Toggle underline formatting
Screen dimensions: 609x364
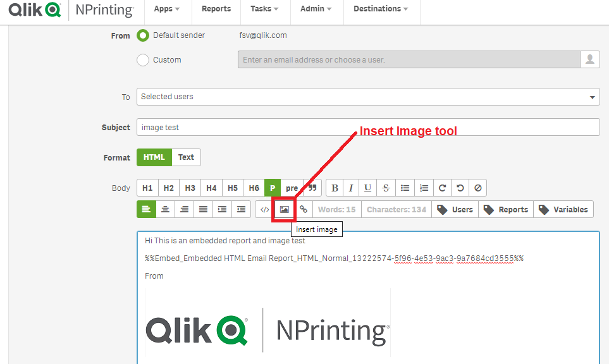point(367,188)
